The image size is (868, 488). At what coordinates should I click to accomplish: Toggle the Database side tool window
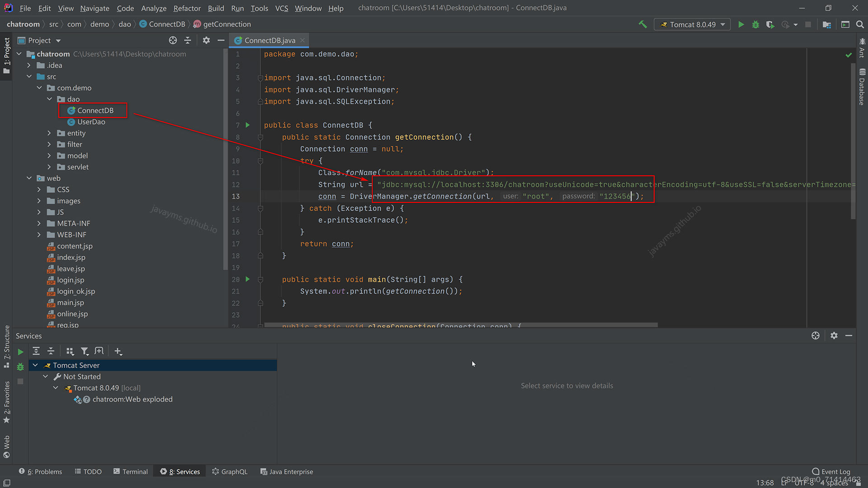coord(862,87)
